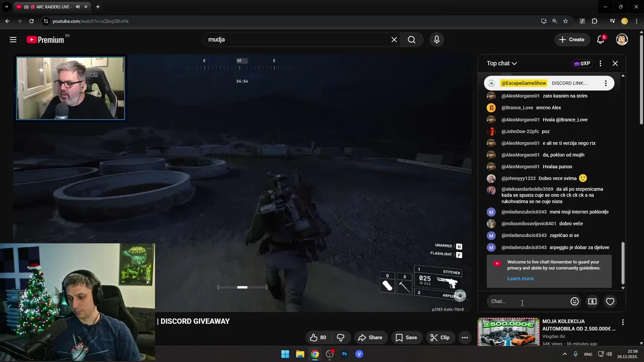Start voice search with microphone

click(437, 40)
